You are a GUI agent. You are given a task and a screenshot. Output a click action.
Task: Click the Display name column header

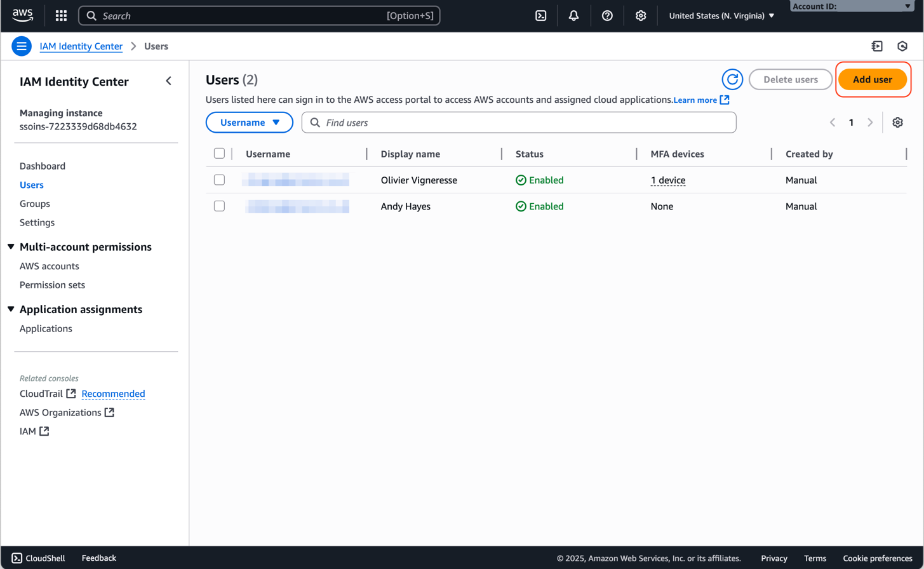click(x=410, y=154)
